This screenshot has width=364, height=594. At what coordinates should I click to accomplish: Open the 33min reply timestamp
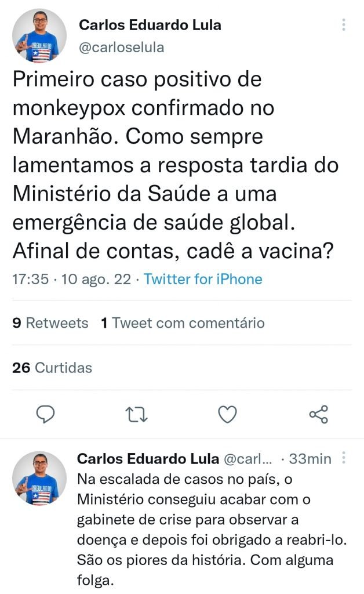click(x=310, y=459)
